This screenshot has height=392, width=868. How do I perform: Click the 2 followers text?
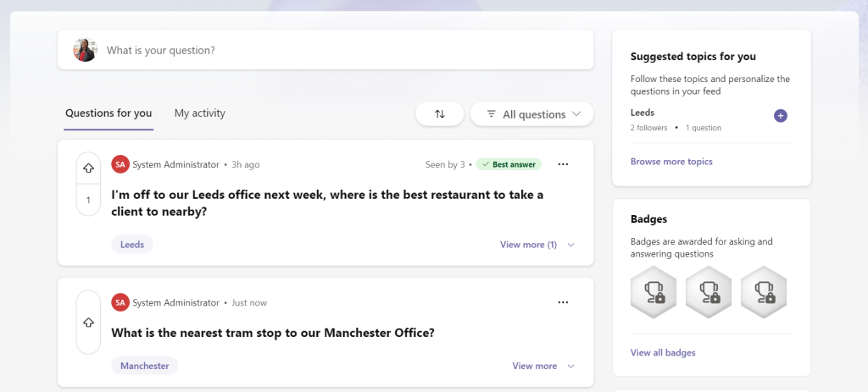click(x=648, y=128)
